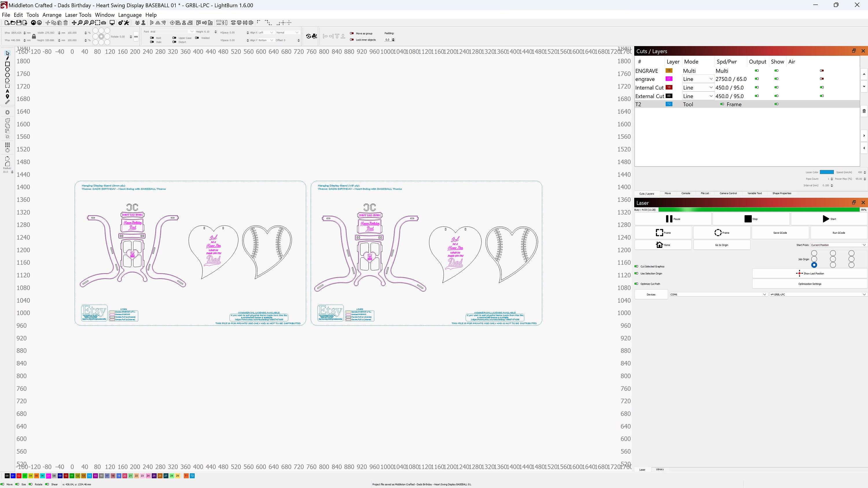Toggle Output for the engrave layer
Image resolution: width=868 pixels, height=488 pixels.
point(757,79)
